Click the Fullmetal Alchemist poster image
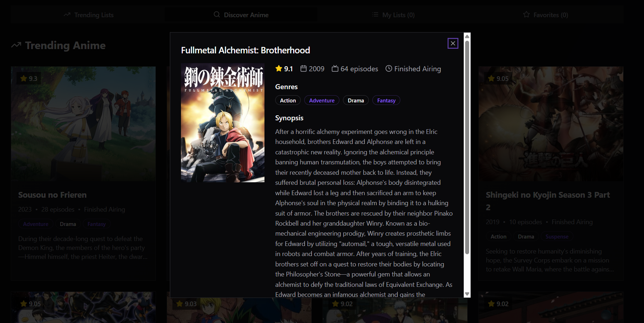This screenshot has height=323, width=644. 223,123
